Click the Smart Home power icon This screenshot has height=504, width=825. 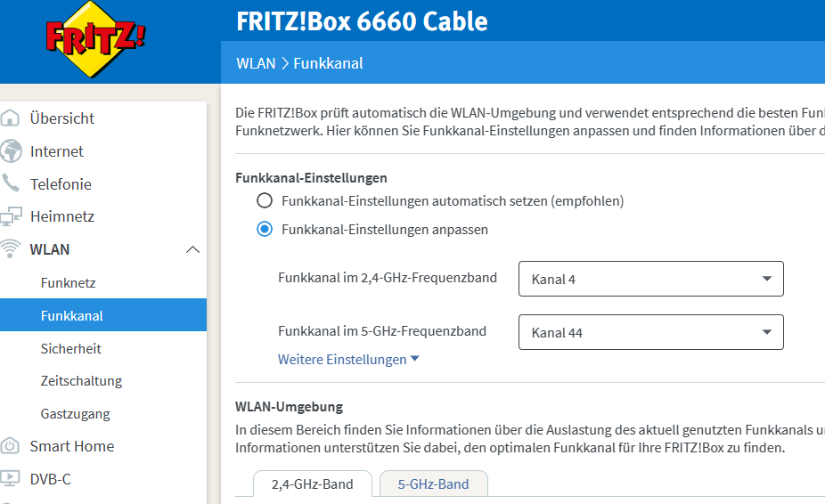point(10,446)
